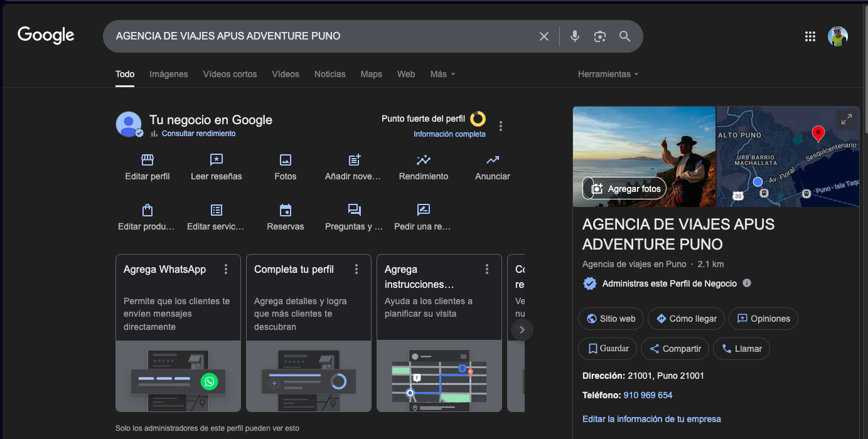
Task: Clear the search box with X icon
Action: tap(544, 36)
